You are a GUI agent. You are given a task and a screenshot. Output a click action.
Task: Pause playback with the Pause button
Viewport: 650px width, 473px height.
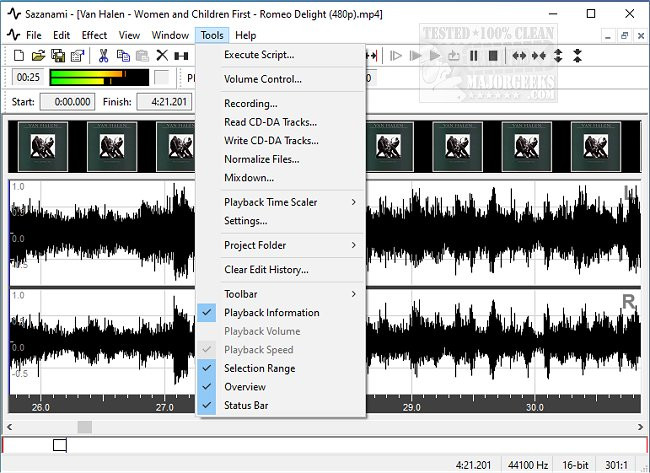[474, 56]
